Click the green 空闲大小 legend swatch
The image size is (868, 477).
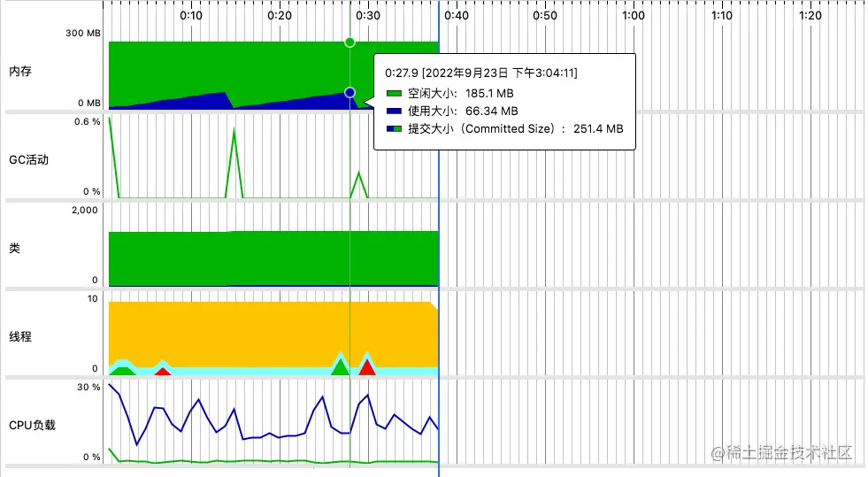394,94
